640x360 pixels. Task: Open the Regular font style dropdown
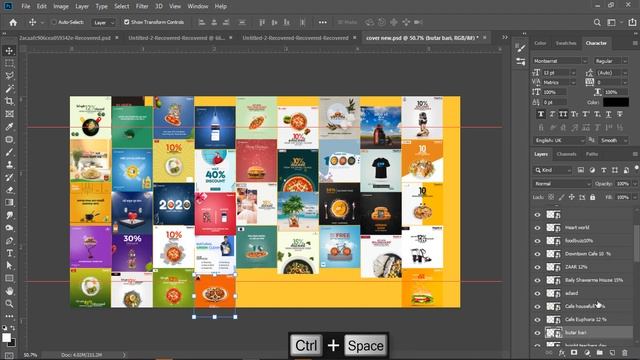coord(625,61)
